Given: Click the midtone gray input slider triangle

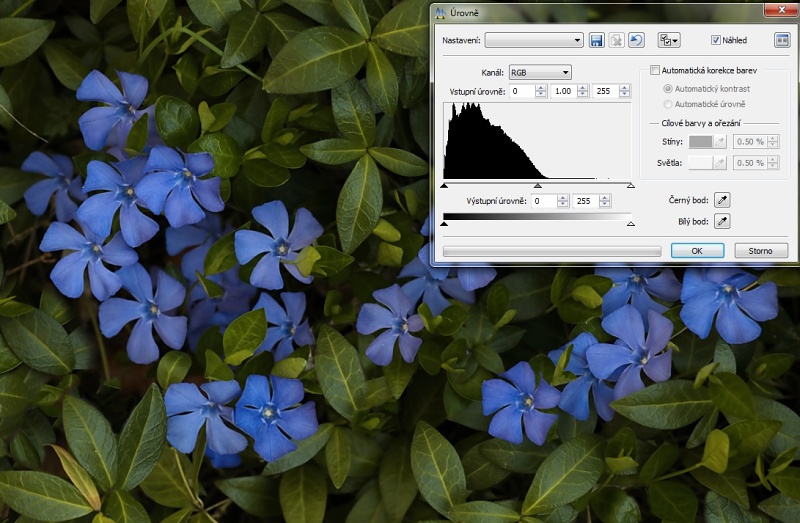Looking at the screenshot, I should point(537,185).
